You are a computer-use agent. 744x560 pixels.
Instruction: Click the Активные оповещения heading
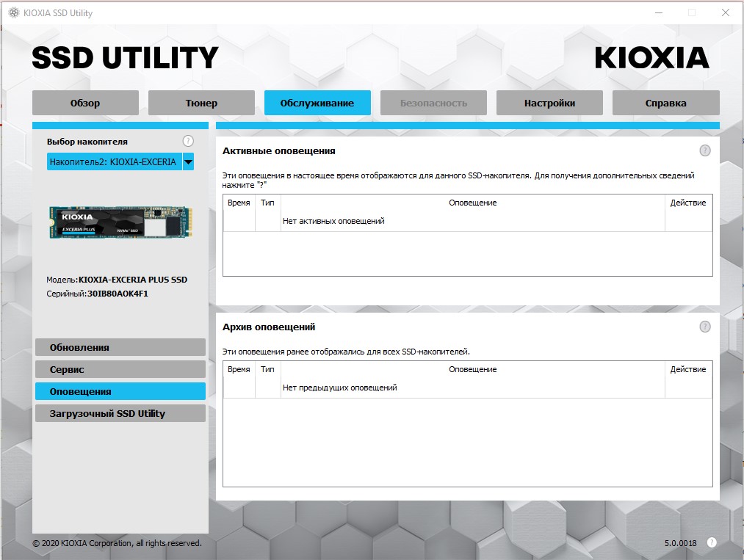[x=279, y=150]
